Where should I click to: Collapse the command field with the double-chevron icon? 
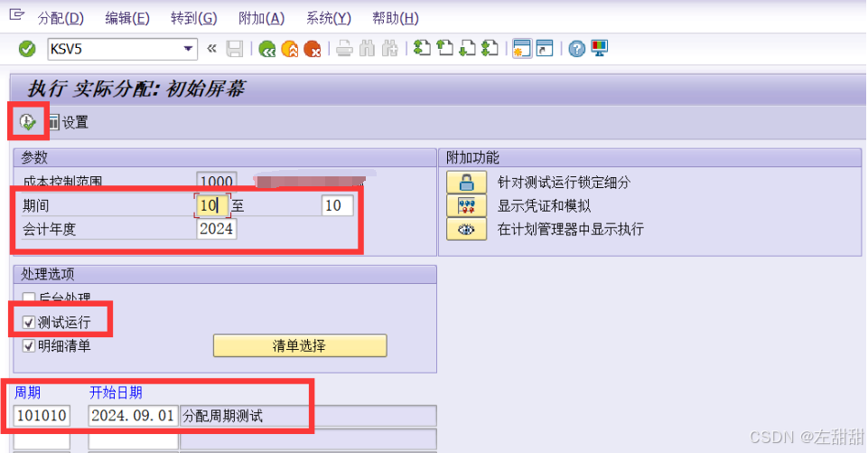point(211,49)
